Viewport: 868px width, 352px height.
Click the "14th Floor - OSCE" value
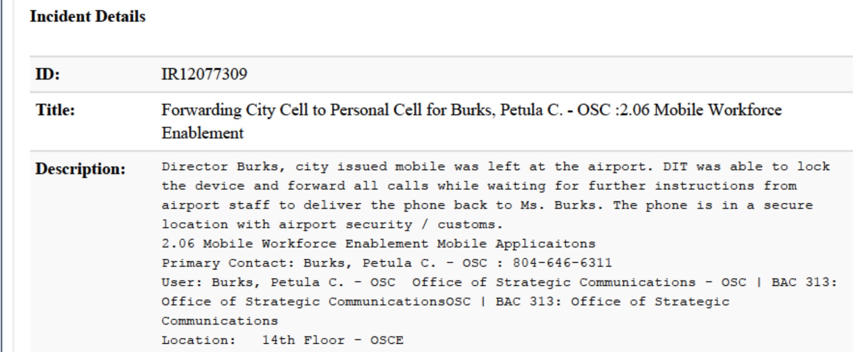(332, 340)
